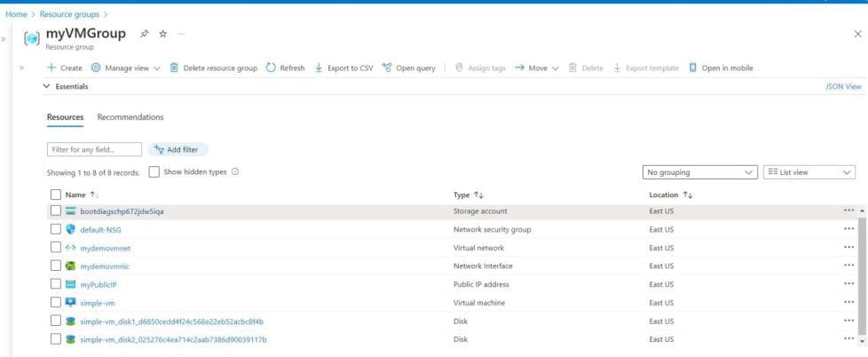
Task: Open the bootdiagschp672jdw5iqa resource
Action: click(x=122, y=211)
